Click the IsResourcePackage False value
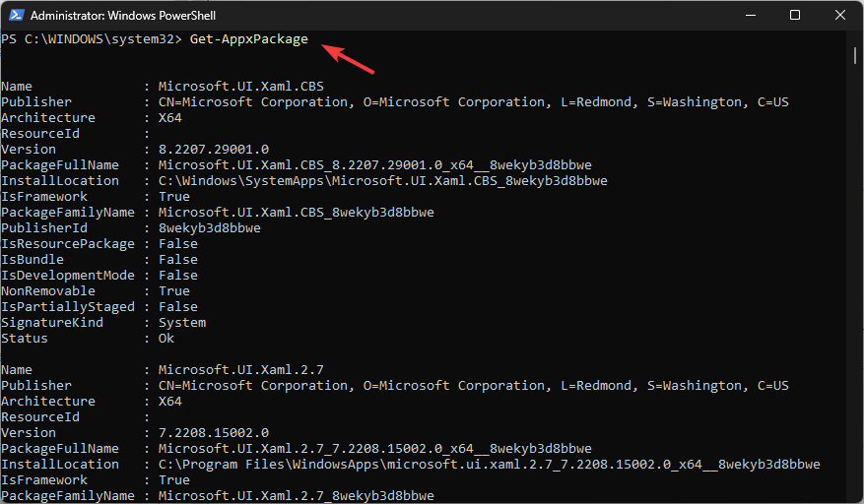Screen dimensions: 864x504 (178, 244)
